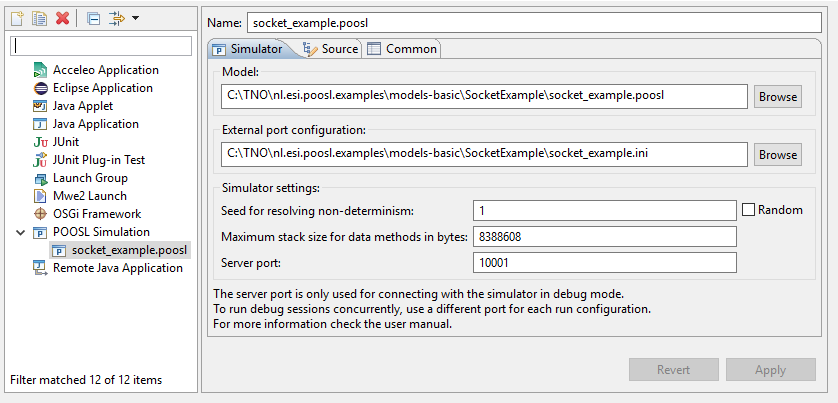Select the JUnit Plug-in Test entry

tap(98, 160)
